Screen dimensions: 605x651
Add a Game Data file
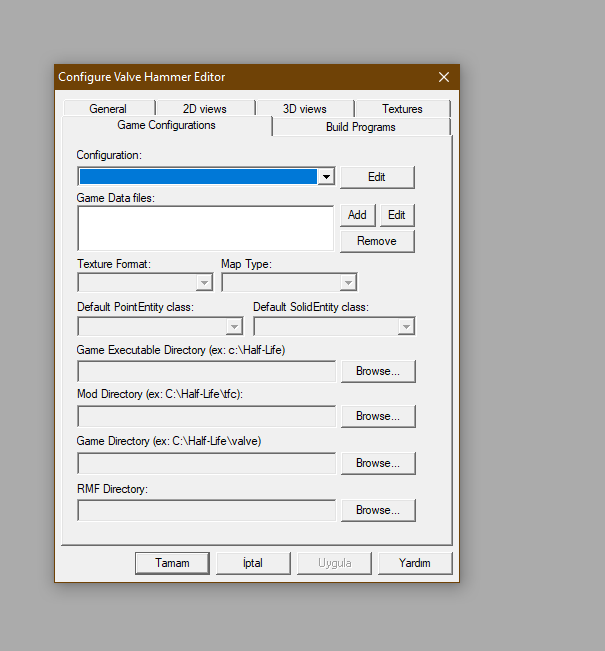357,215
